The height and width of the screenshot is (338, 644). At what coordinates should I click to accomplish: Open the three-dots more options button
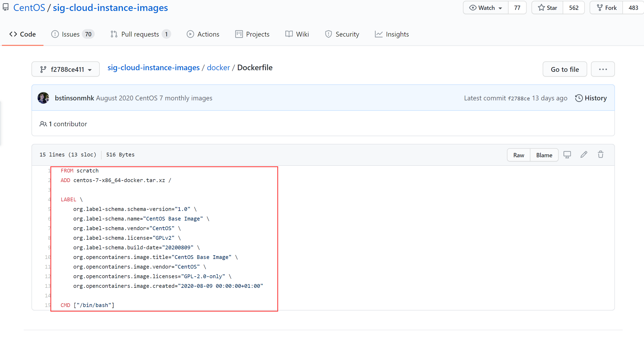click(603, 69)
